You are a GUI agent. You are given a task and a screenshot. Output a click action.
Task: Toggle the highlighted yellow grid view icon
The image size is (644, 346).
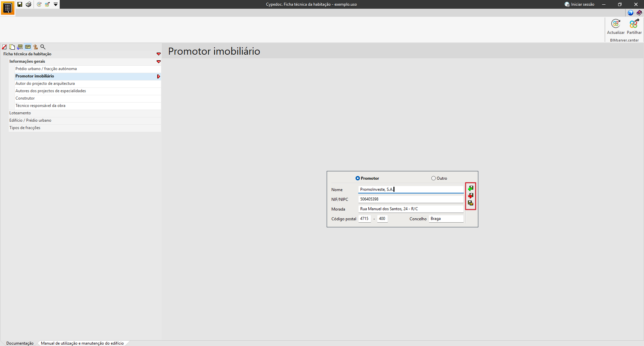click(28, 47)
